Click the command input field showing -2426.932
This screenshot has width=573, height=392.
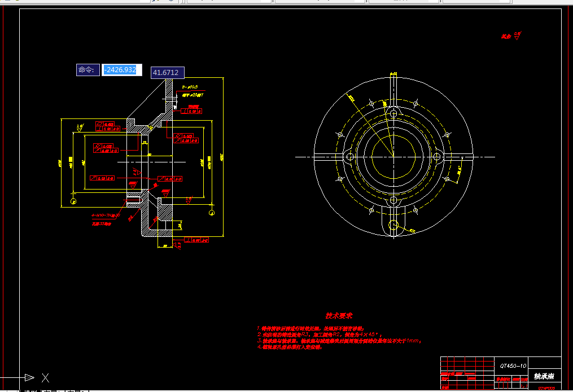point(122,70)
